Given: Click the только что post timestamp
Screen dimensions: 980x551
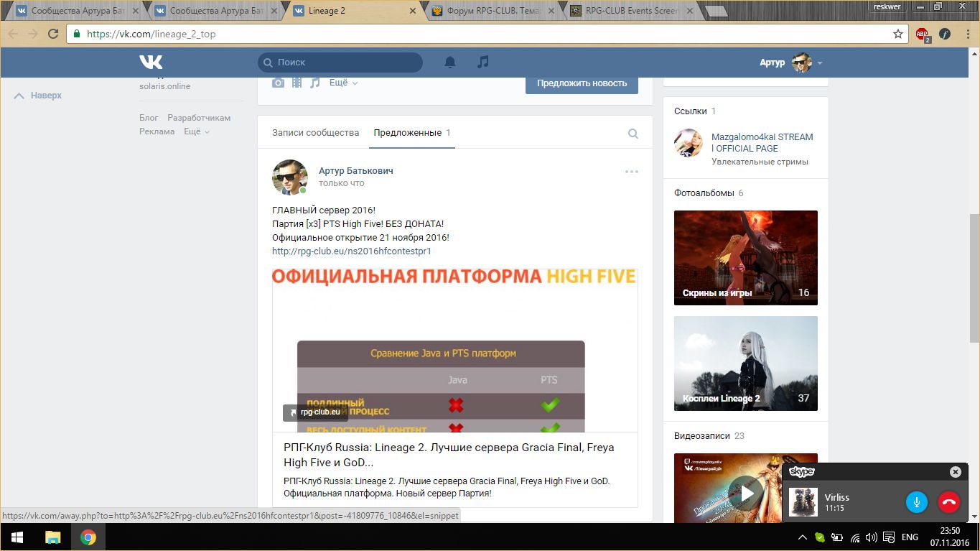Looking at the screenshot, I should [342, 183].
